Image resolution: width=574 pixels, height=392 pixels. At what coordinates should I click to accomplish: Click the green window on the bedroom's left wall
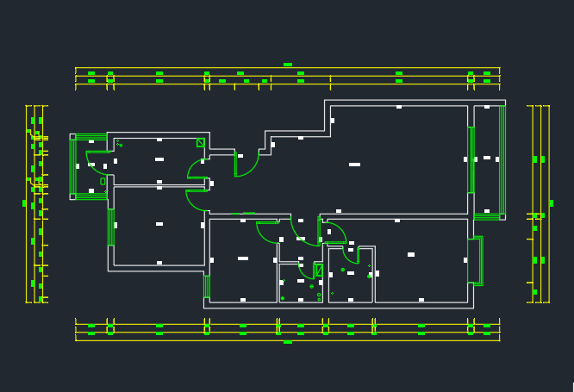click(x=110, y=227)
